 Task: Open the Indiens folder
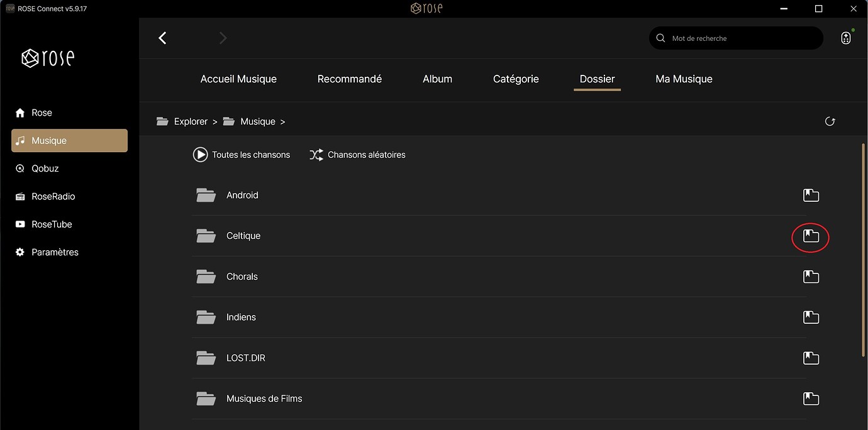pyautogui.click(x=241, y=317)
